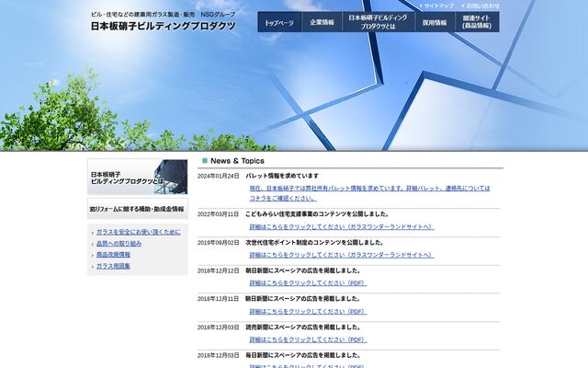Click arrow bullet beside サイトマップ
Image resolution: width=588 pixels, height=368 pixels.
pos(422,6)
